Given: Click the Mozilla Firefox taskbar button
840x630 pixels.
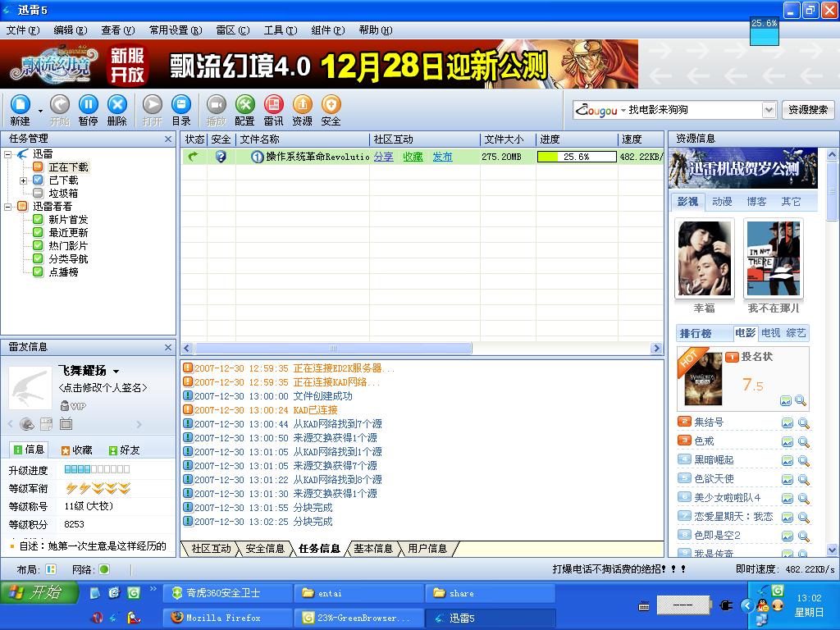Looking at the screenshot, I should point(228,618).
